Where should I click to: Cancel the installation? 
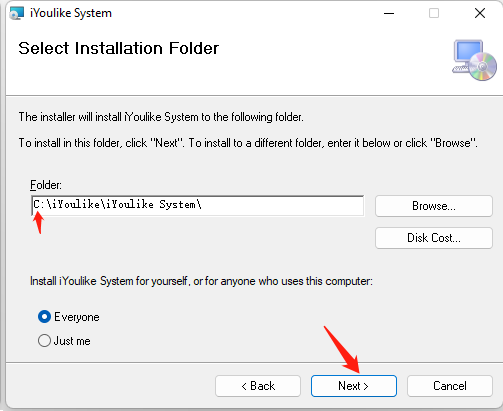pyautogui.click(x=450, y=386)
